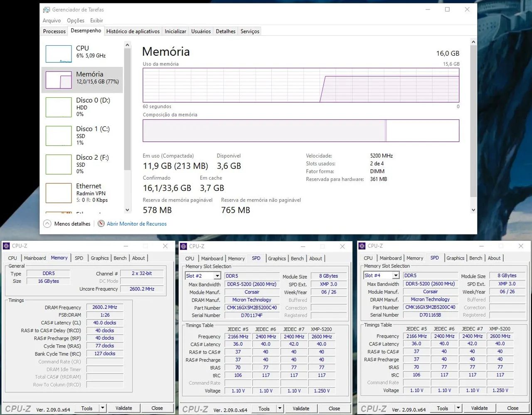Screen dimensions: 532x415
Task: Switch to the Detalhes tab
Action: (226, 31)
